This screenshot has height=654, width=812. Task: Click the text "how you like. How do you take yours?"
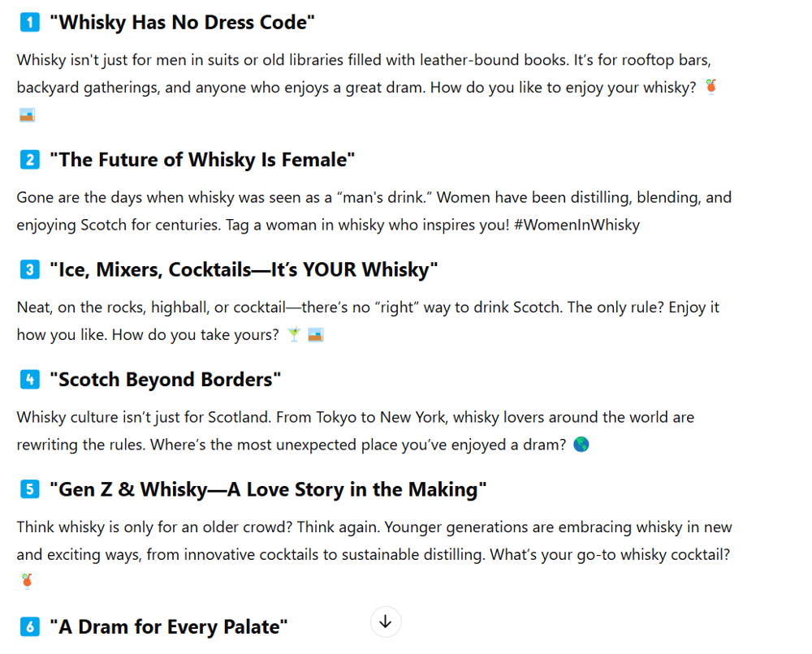pos(148,335)
